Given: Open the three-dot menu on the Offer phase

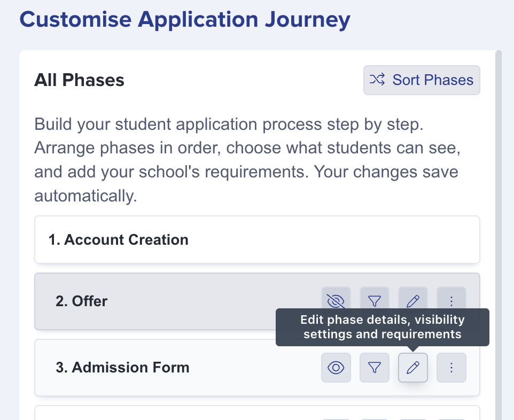Looking at the screenshot, I should pos(451,298).
